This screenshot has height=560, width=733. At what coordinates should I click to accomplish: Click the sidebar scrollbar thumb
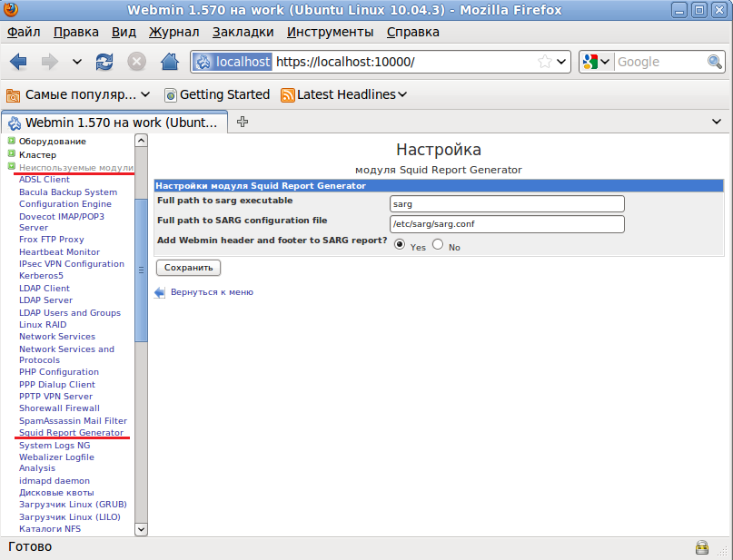click(x=141, y=270)
